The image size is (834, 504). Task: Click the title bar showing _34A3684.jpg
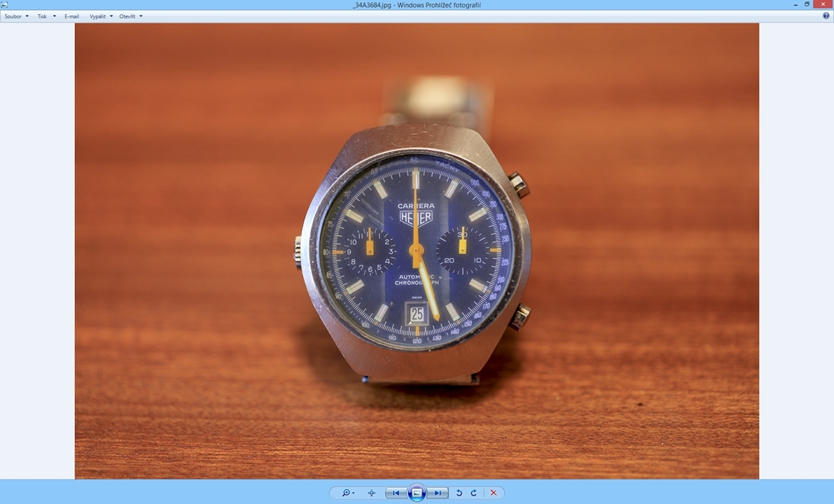417,5
